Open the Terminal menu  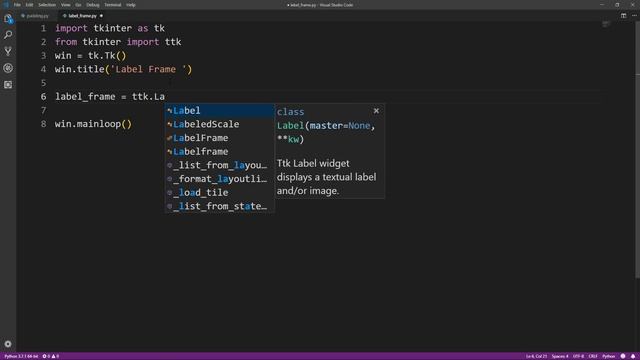point(112,5)
